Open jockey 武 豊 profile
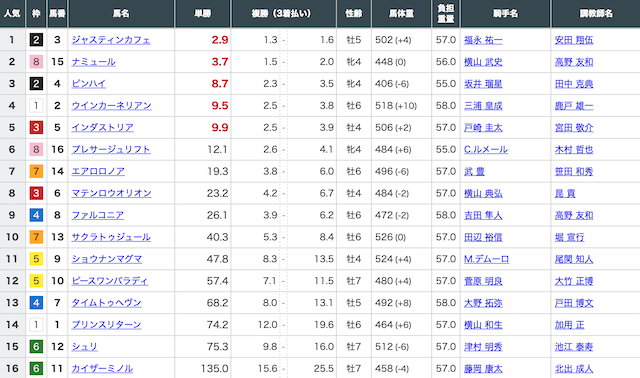The image size is (640, 378). point(474,171)
